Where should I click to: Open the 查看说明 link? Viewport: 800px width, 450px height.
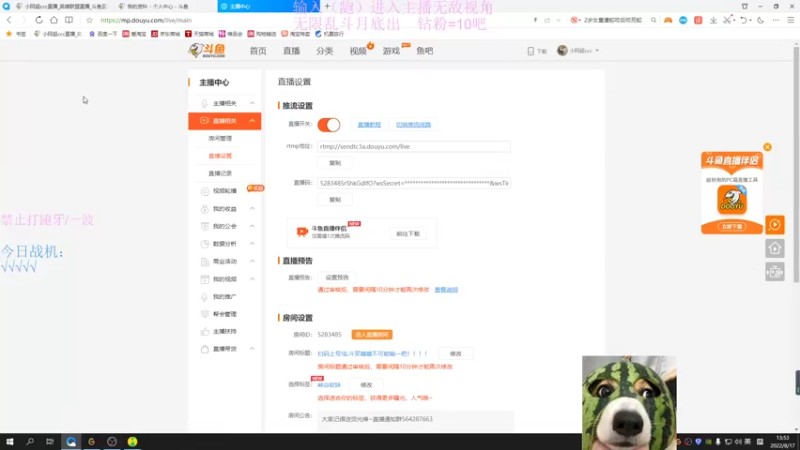[446, 290]
